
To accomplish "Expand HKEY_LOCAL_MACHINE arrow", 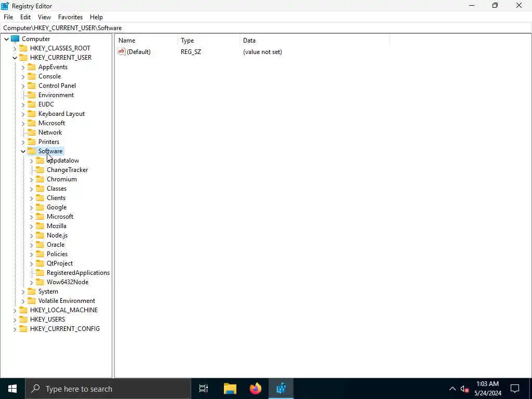I will pos(15,311).
